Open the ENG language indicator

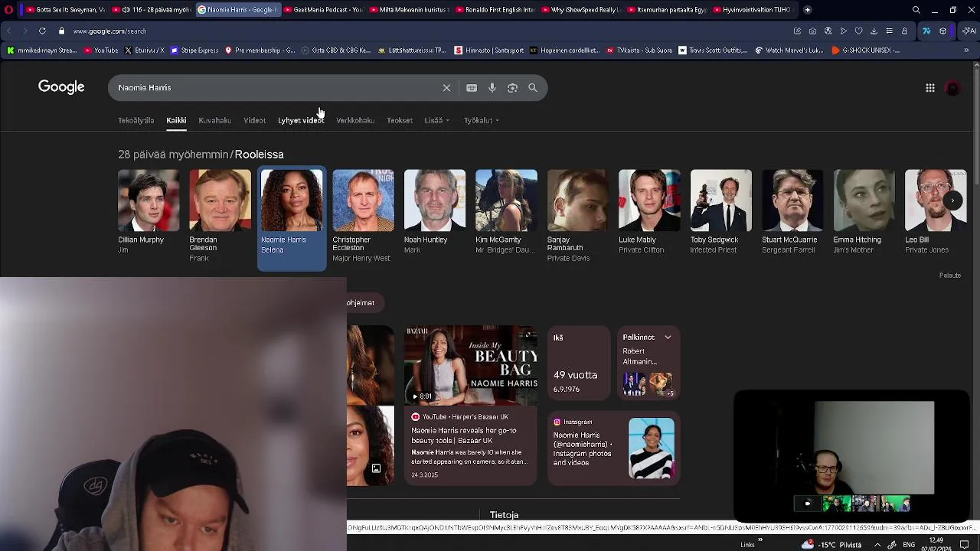[909, 545]
